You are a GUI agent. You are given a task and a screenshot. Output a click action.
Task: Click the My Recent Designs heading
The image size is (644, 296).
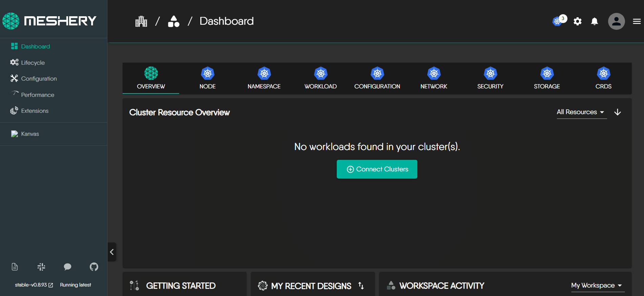(x=311, y=286)
